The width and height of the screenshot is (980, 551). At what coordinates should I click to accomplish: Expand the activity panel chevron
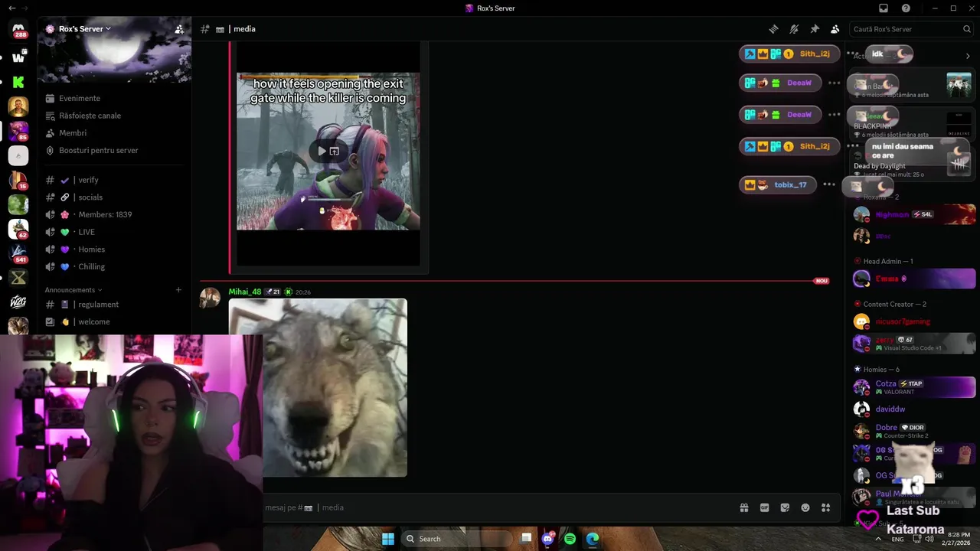click(x=968, y=56)
